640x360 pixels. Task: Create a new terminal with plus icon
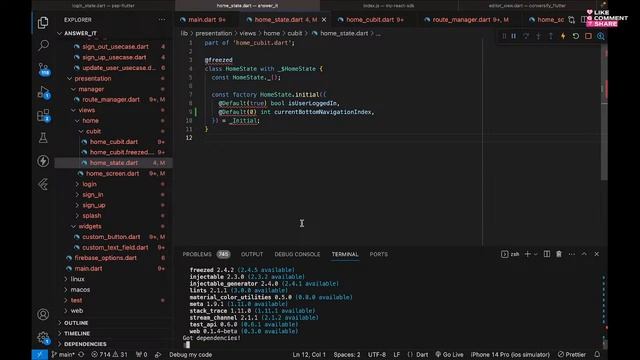pyautogui.click(x=527, y=254)
